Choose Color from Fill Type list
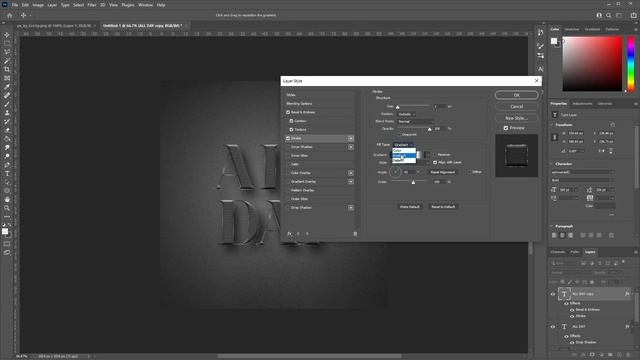The height and width of the screenshot is (360, 640). (404, 151)
